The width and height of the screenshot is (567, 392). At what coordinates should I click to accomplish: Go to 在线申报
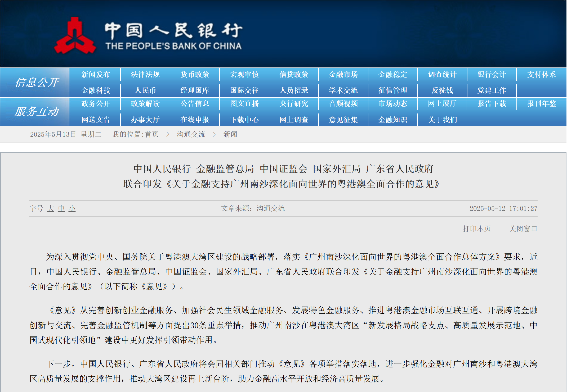(x=195, y=120)
